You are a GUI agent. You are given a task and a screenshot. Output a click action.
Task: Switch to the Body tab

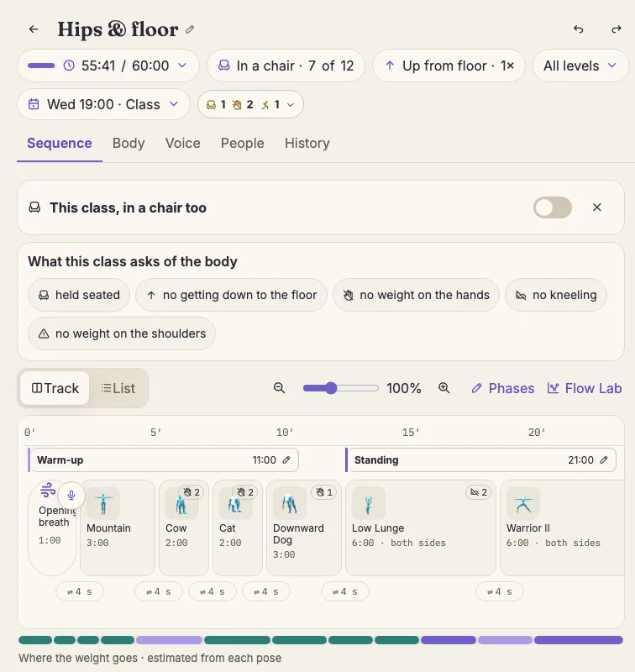tap(129, 143)
